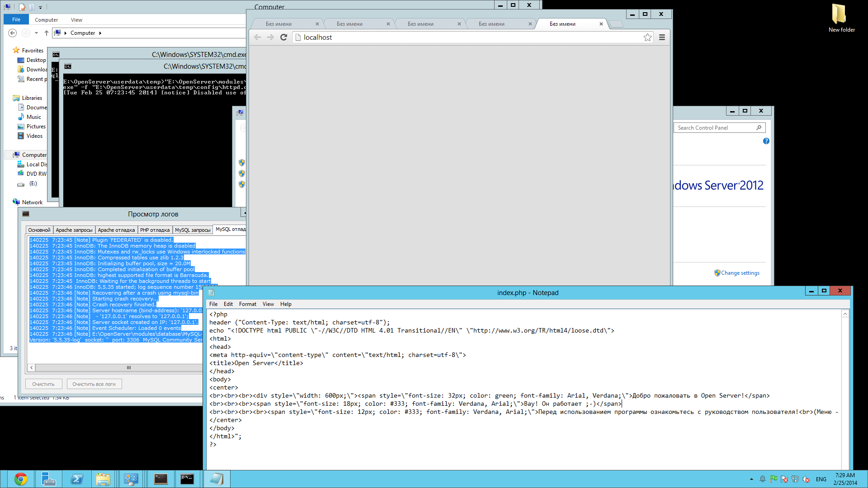
Task: Open Server Manager from the taskbar
Action: tap(48, 479)
